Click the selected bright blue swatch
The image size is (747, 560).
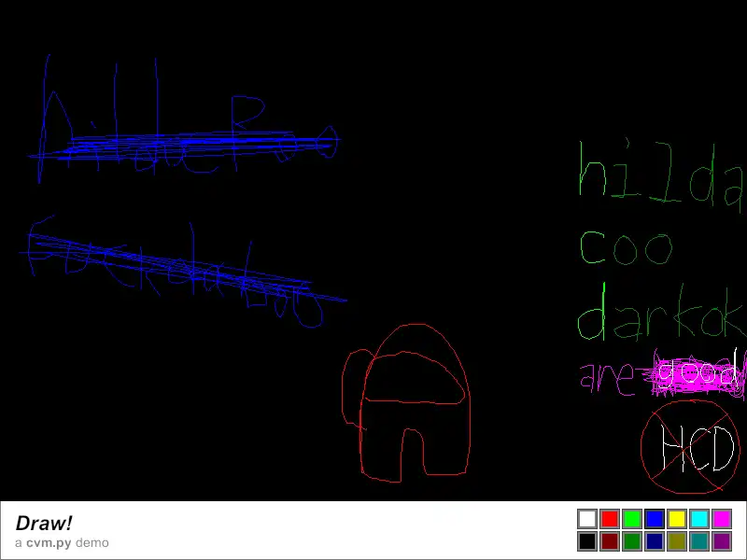tap(655, 519)
